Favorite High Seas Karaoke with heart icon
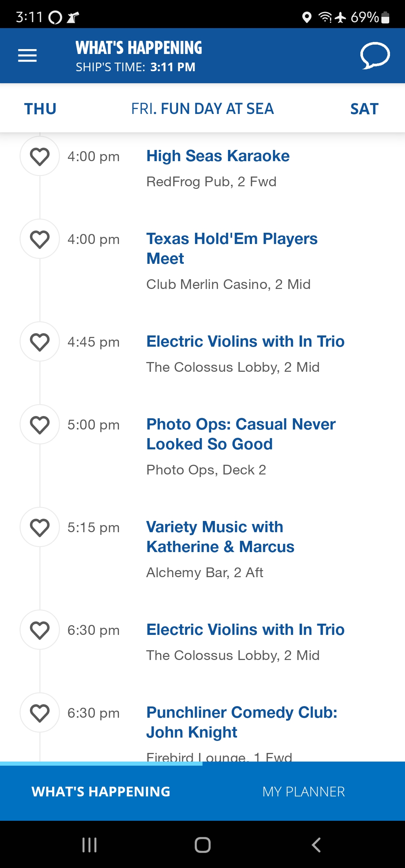 coord(40,156)
